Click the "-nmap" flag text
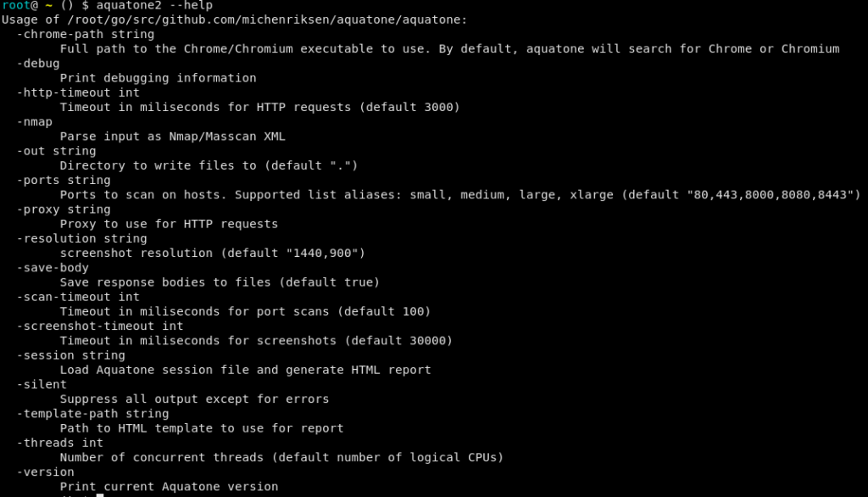868x497 pixels. coord(34,122)
